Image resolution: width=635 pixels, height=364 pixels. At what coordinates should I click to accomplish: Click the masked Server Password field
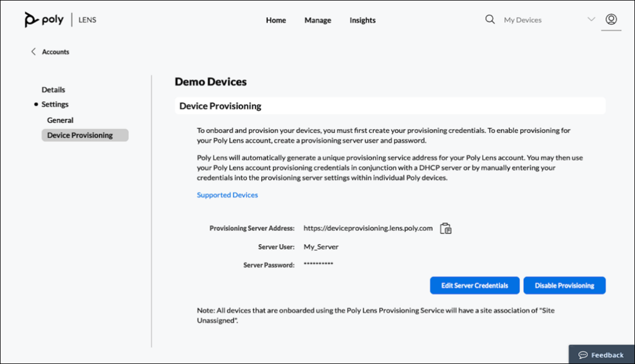(317, 264)
